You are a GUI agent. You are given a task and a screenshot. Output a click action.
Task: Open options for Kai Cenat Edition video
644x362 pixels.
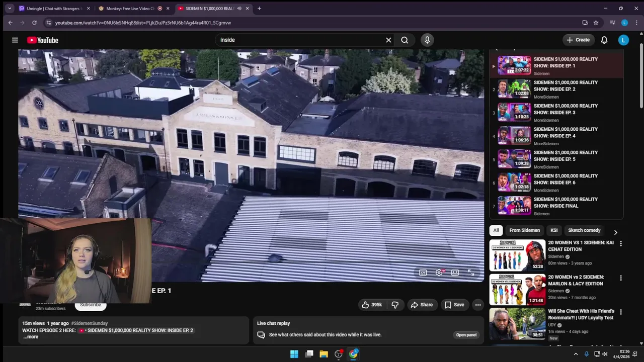[x=621, y=243]
